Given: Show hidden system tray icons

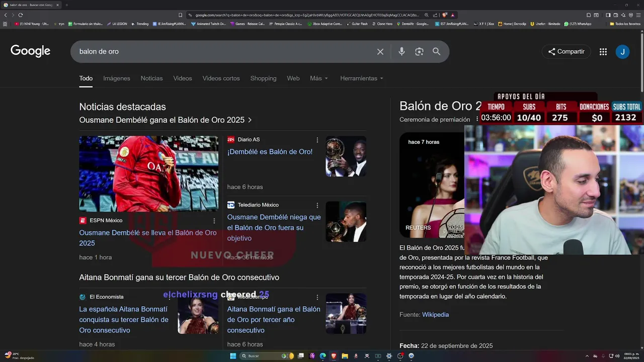Looking at the screenshot, I should pos(587,356).
